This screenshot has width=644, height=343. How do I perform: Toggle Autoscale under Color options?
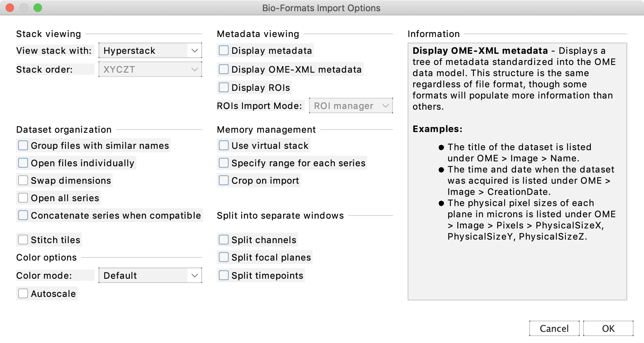point(23,293)
